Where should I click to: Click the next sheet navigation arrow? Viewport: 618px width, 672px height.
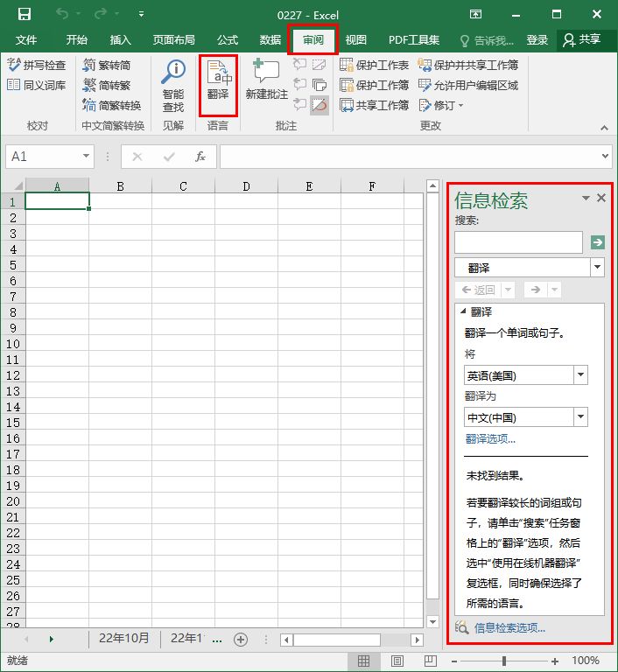(x=51, y=639)
